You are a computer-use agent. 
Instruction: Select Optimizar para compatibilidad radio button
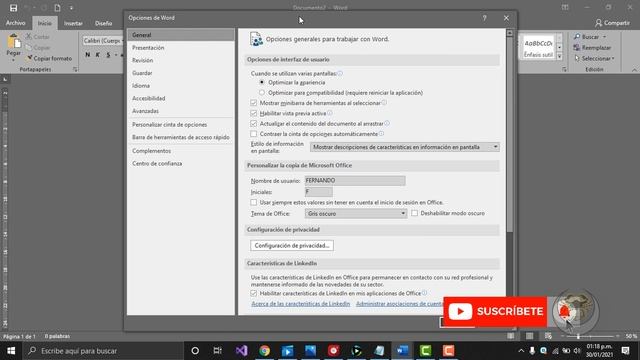[262, 93]
